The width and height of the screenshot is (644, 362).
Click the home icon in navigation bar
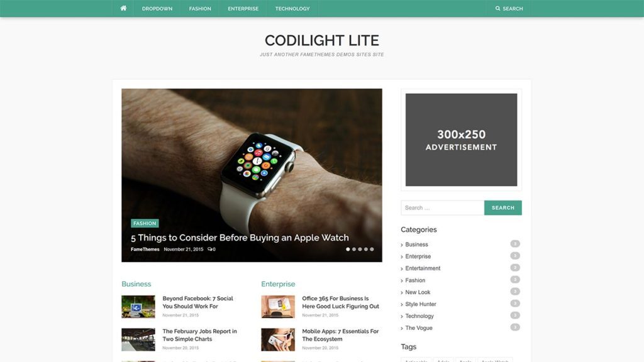[x=123, y=8]
